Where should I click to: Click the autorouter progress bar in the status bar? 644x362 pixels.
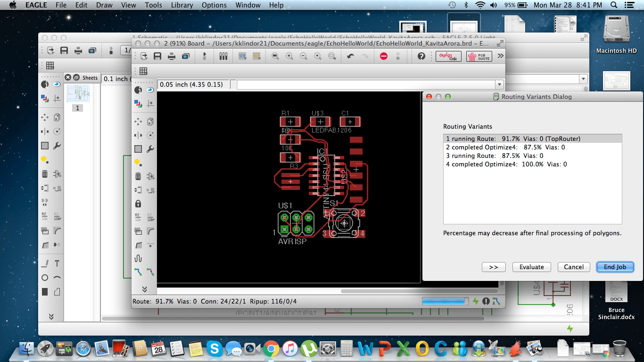[446, 301]
